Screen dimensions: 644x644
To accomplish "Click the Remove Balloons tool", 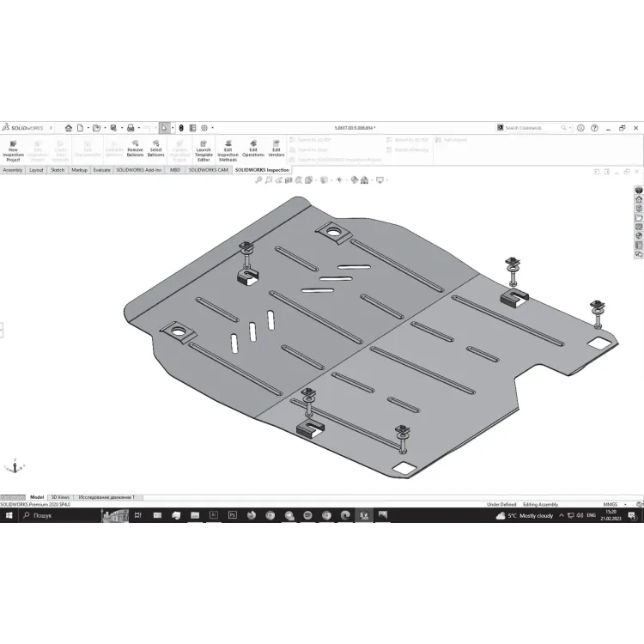I will [135, 149].
